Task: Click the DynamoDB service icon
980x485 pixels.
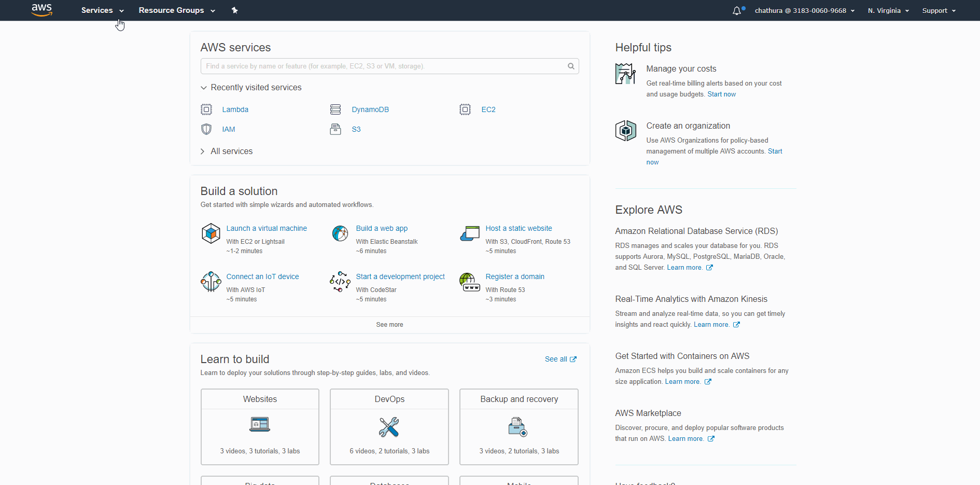Action: click(x=335, y=109)
